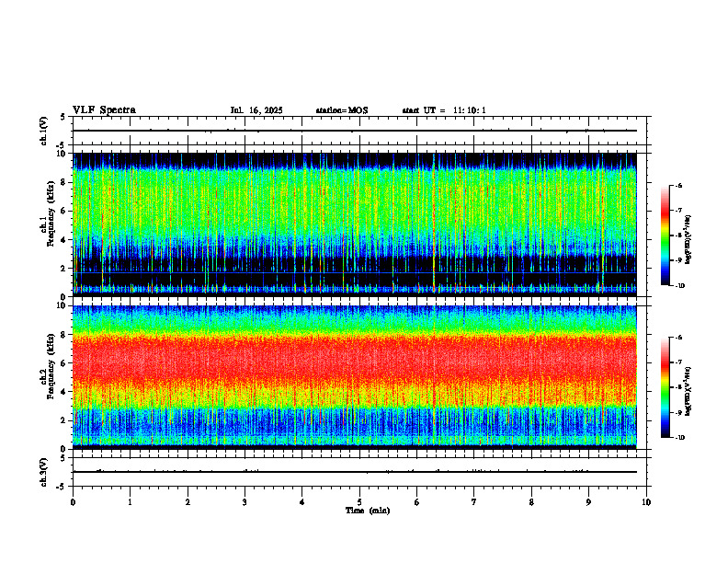Click time axis tick label "1"
This screenshot has height=563, width=728.
tap(130, 502)
